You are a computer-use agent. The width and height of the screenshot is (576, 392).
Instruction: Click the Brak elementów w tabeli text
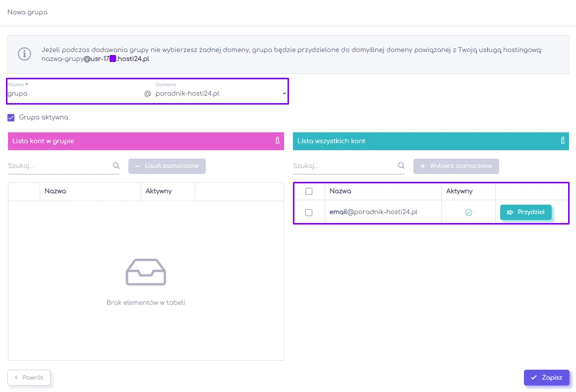[146, 303]
